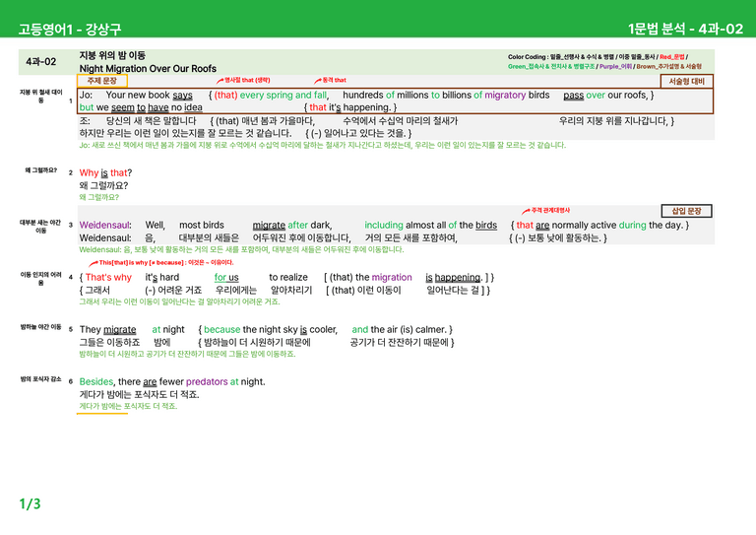Click the purple name 'Weidensaul:' in sentence 3

pos(105,225)
